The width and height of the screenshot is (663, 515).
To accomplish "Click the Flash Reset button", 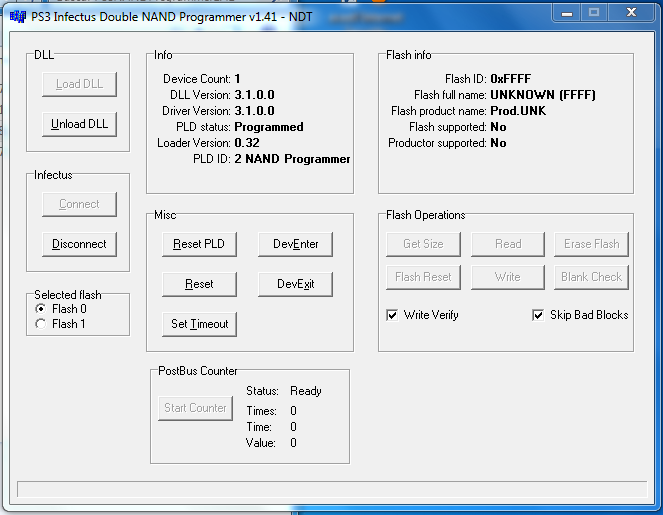I will [x=423, y=277].
